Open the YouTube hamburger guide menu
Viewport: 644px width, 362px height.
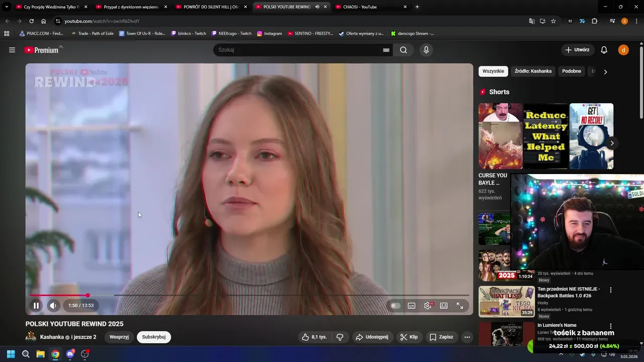tap(12, 50)
